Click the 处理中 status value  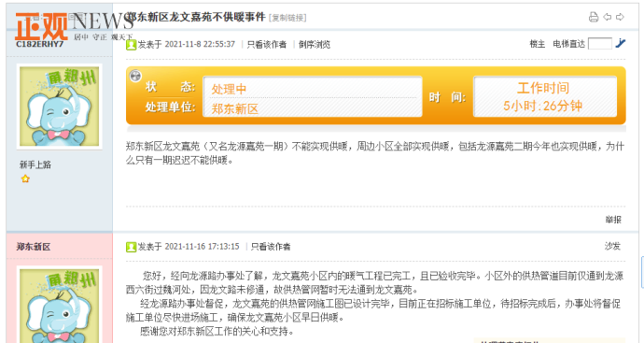pos(230,89)
